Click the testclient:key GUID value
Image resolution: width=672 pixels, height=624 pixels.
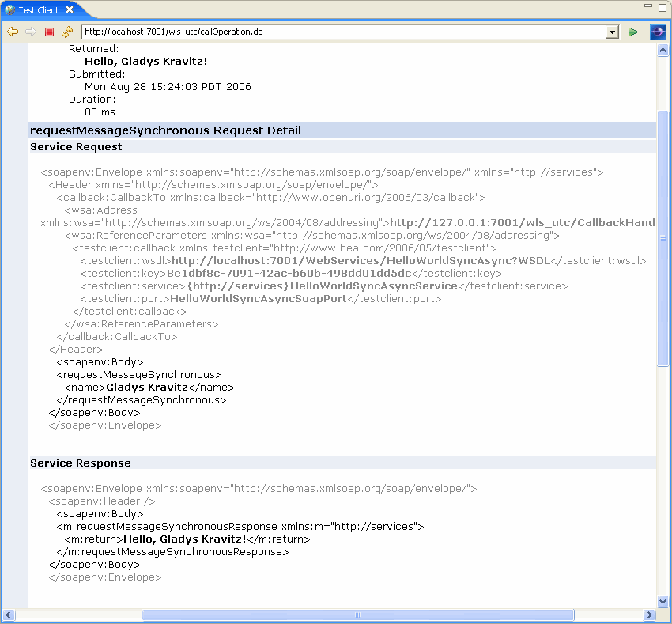pos(289,273)
